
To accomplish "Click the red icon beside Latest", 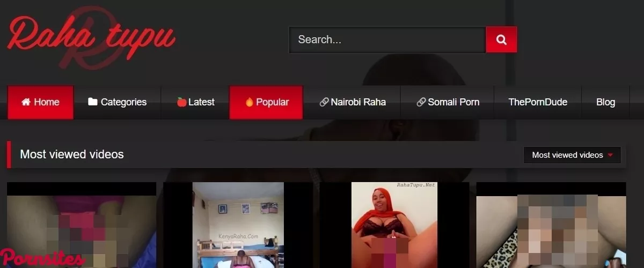I will click(181, 102).
